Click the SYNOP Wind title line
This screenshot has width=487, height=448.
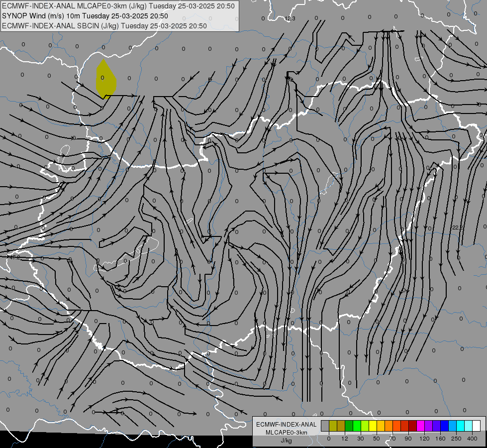(85, 16)
